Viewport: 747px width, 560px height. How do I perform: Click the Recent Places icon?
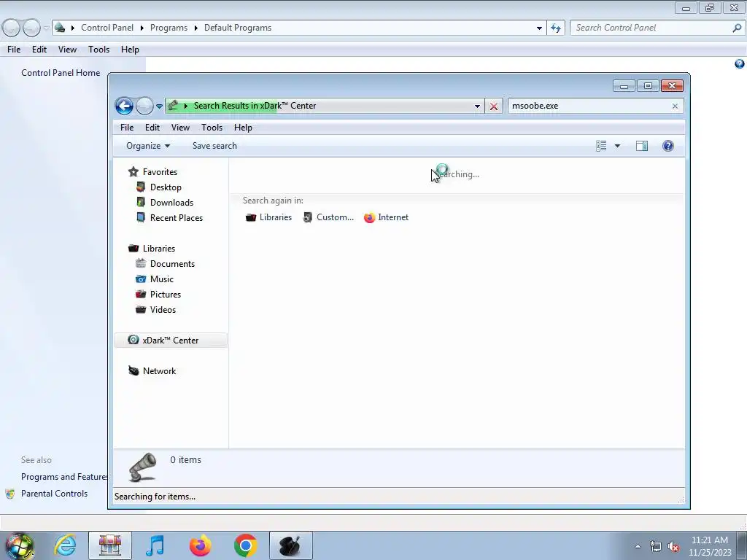point(141,217)
